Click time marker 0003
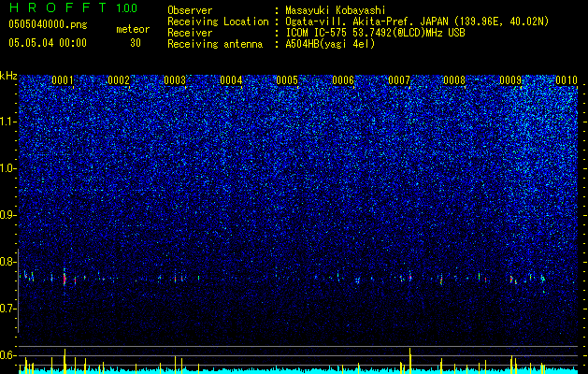 pyautogui.click(x=175, y=80)
